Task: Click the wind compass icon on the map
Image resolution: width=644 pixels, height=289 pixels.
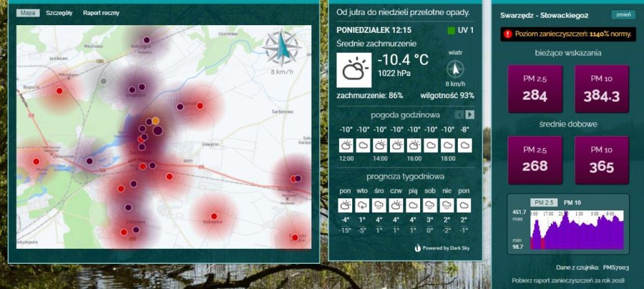Action: point(282,48)
